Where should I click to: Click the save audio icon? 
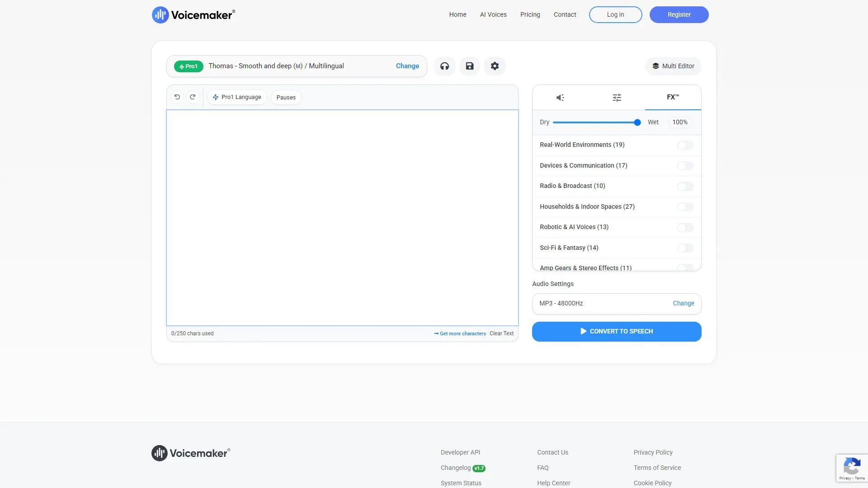click(470, 66)
